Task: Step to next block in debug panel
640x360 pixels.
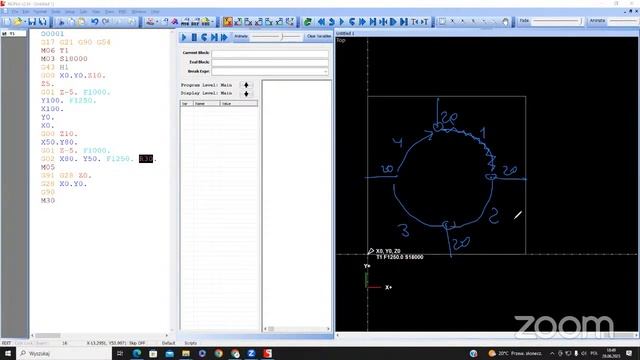Action: [x=214, y=38]
